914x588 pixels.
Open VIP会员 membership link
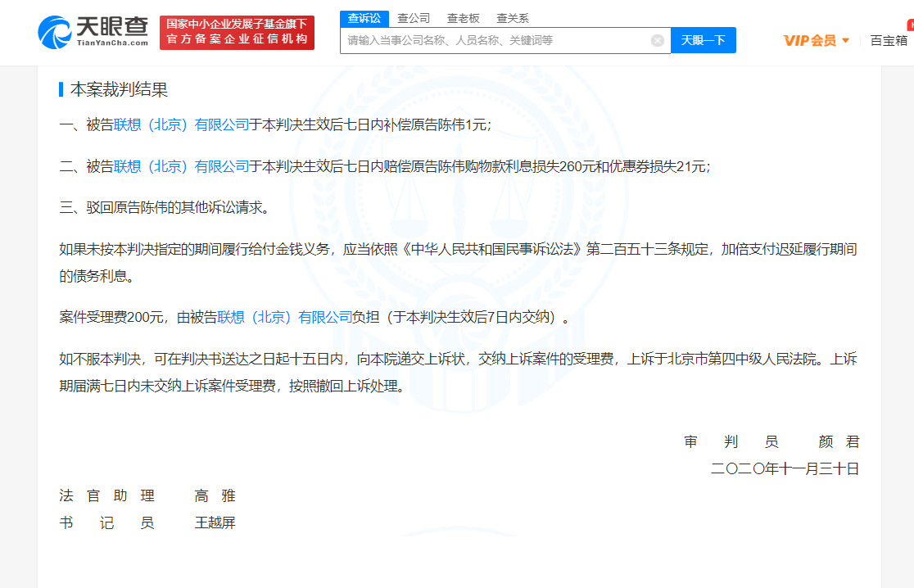[x=810, y=40]
